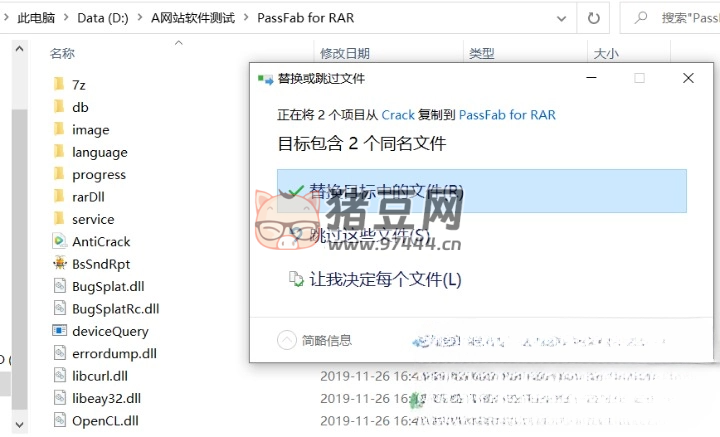Select the AntiCrack file name
720x437 pixels.
click(101, 241)
